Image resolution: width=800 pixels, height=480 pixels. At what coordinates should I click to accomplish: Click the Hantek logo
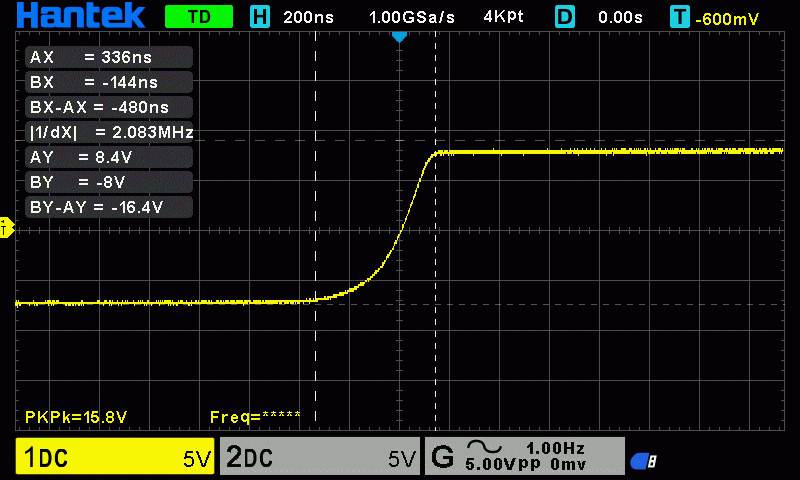tap(81, 15)
